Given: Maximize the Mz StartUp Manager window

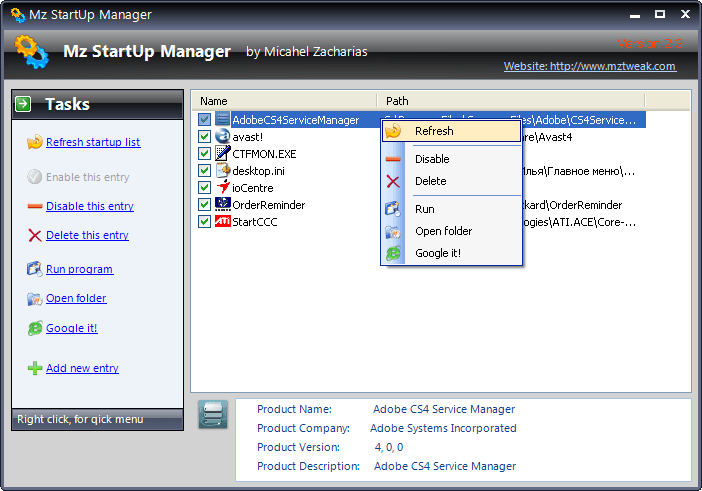Looking at the screenshot, I should 660,14.
